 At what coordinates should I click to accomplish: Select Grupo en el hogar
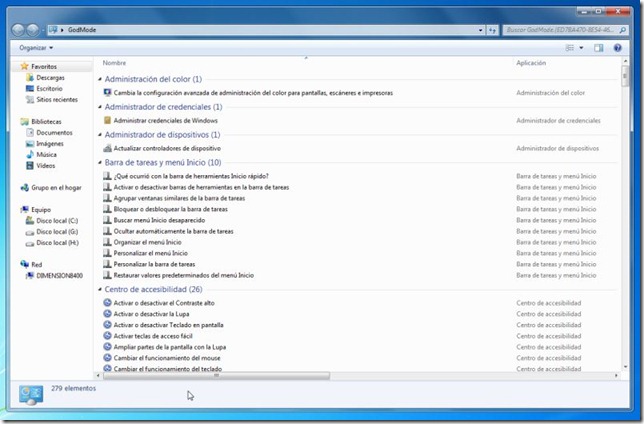(x=51, y=187)
